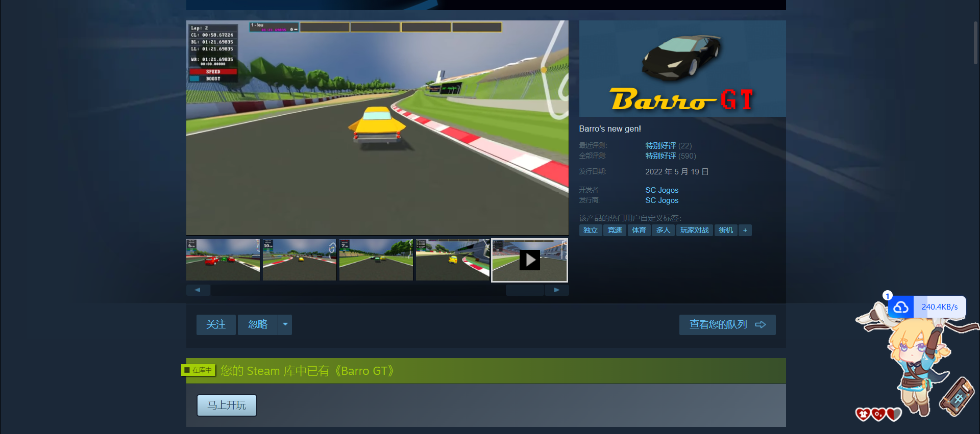Click 查看您的队列 queue button
The width and height of the screenshot is (980, 434).
727,325
